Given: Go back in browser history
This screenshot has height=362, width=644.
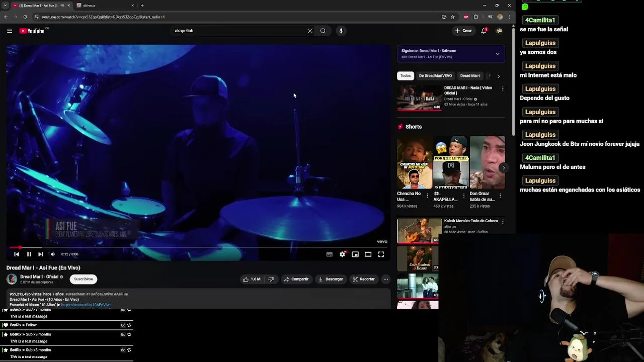Looking at the screenshot, I should (6, 17).
